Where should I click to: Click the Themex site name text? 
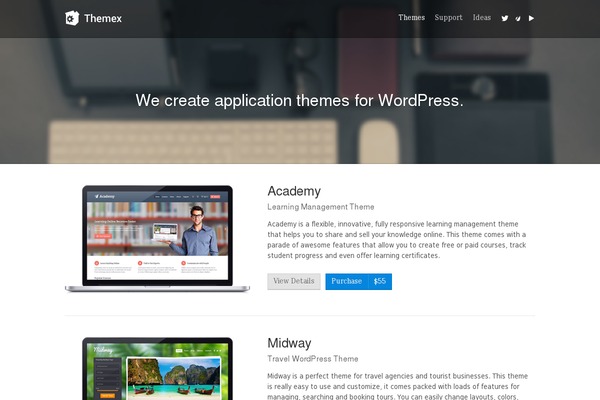click(x=103, y=18)
